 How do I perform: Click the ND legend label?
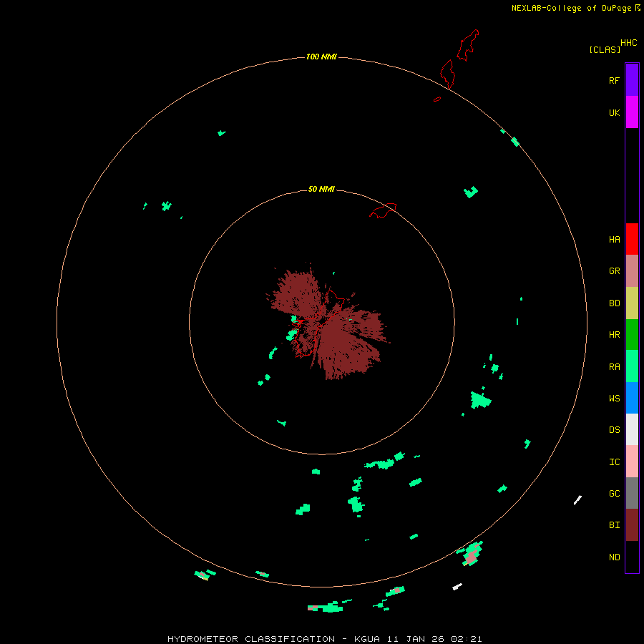tap(614, 557)
